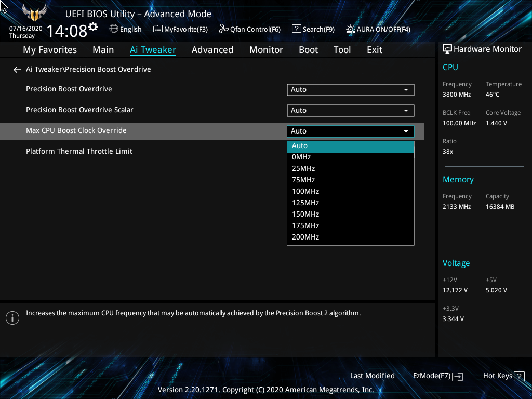This screenshot has height=399, width=532.
Task: Click the 14:08 clock time
Action: (x=67, y=31)
